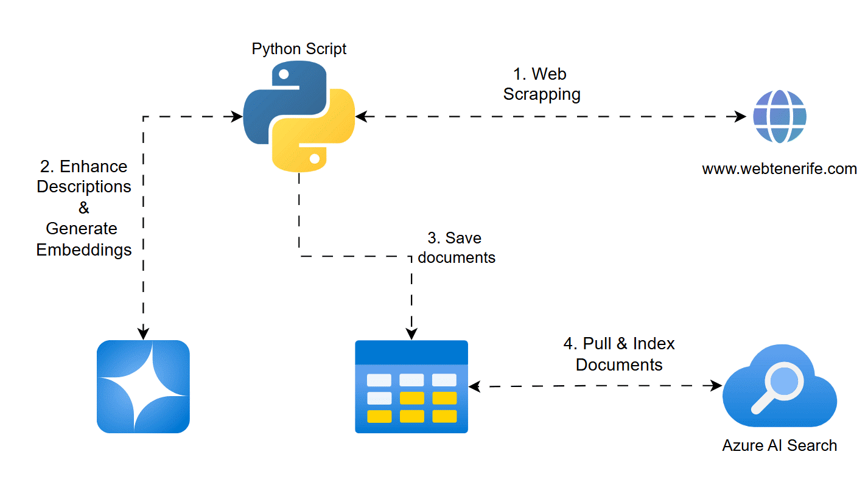Click the arrowhead on storage table's right side

coord(475,386)
